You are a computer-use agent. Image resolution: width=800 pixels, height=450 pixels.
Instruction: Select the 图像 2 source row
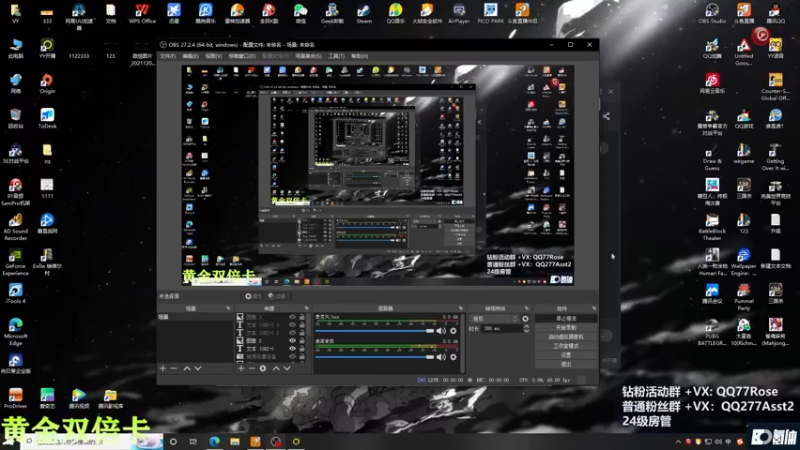(x=272, y=340)
